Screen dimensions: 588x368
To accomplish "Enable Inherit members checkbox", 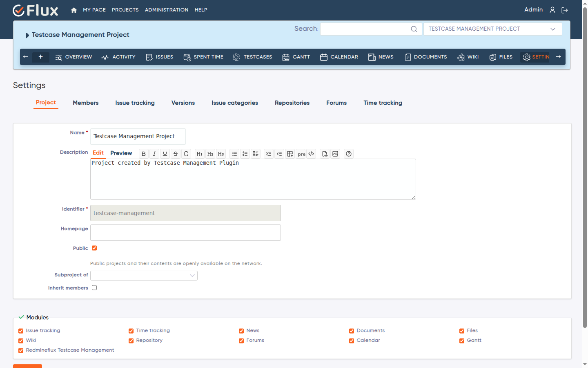I will click(x=94, y=288).
